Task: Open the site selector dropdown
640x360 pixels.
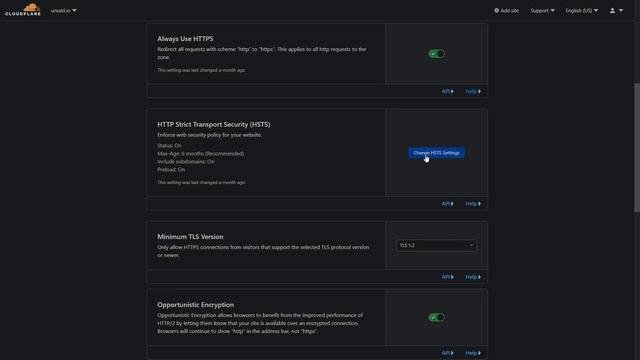Action: point(63,11)
